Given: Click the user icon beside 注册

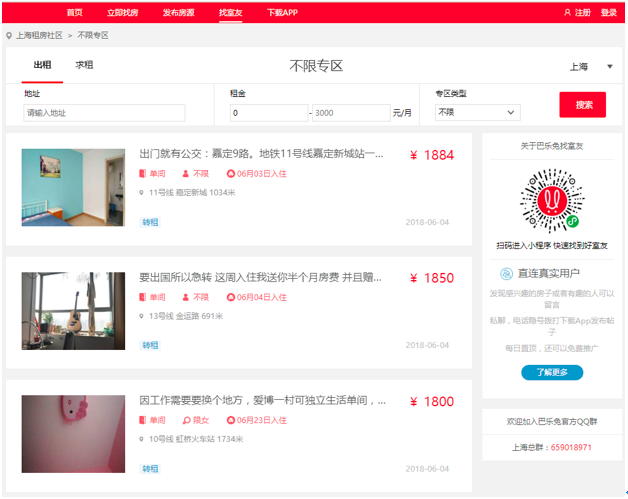Looking at the screenshot, I should coord(567,12).
